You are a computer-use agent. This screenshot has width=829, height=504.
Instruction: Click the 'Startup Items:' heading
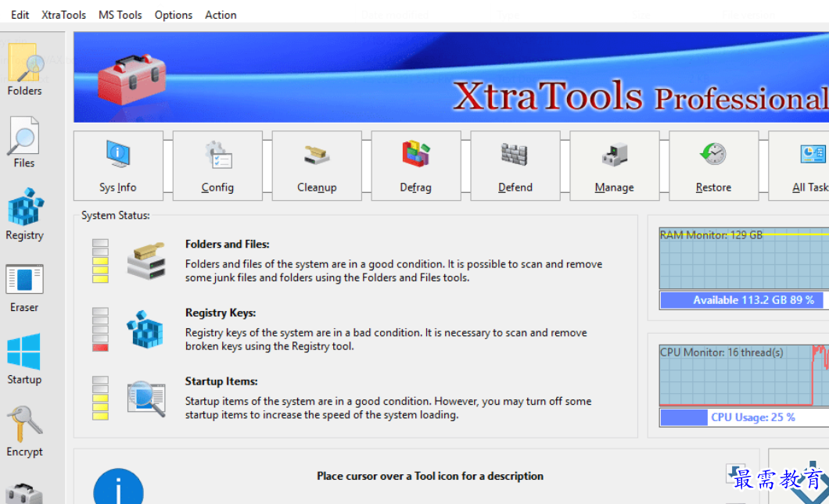[x=221, y=381]
